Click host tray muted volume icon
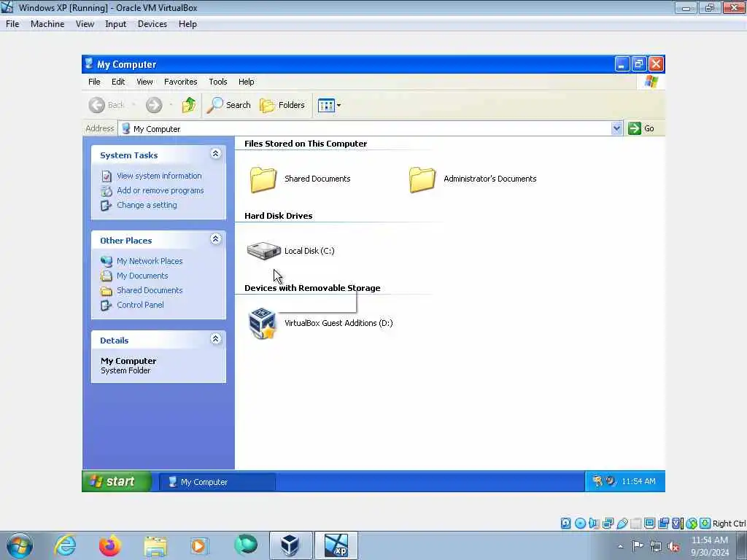 pos(673,546)
